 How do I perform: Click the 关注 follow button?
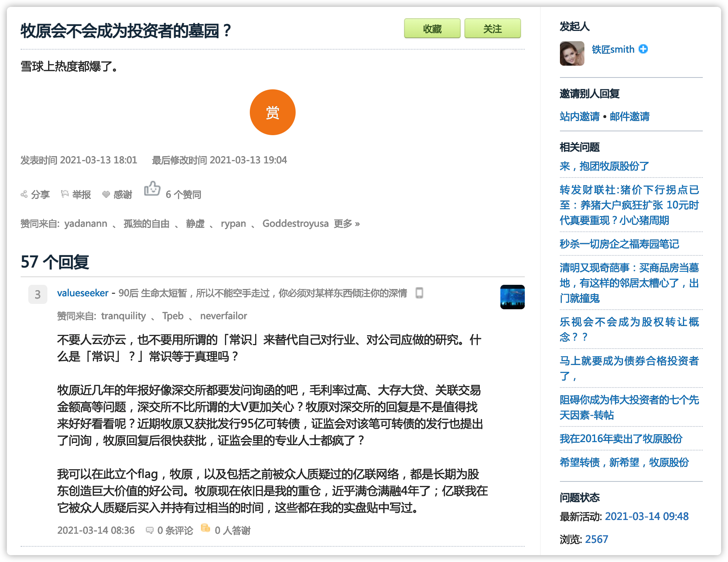point(492,29)
